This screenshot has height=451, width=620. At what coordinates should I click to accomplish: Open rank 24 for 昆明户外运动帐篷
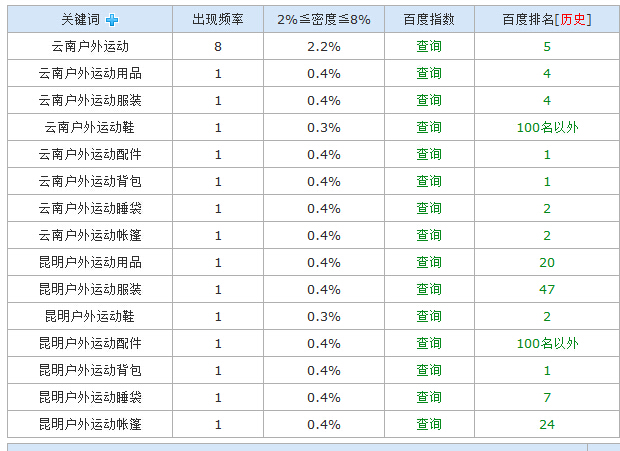547,425
